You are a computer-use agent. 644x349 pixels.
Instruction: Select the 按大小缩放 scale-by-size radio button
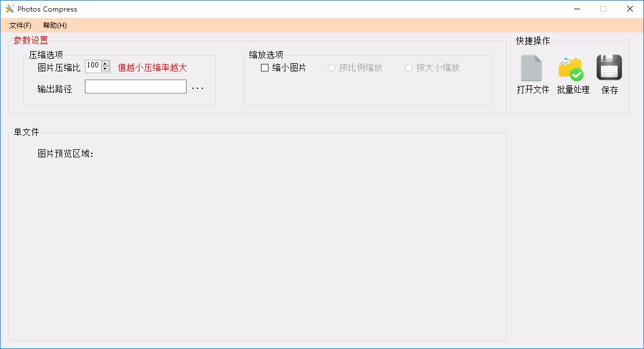[409, 68]
